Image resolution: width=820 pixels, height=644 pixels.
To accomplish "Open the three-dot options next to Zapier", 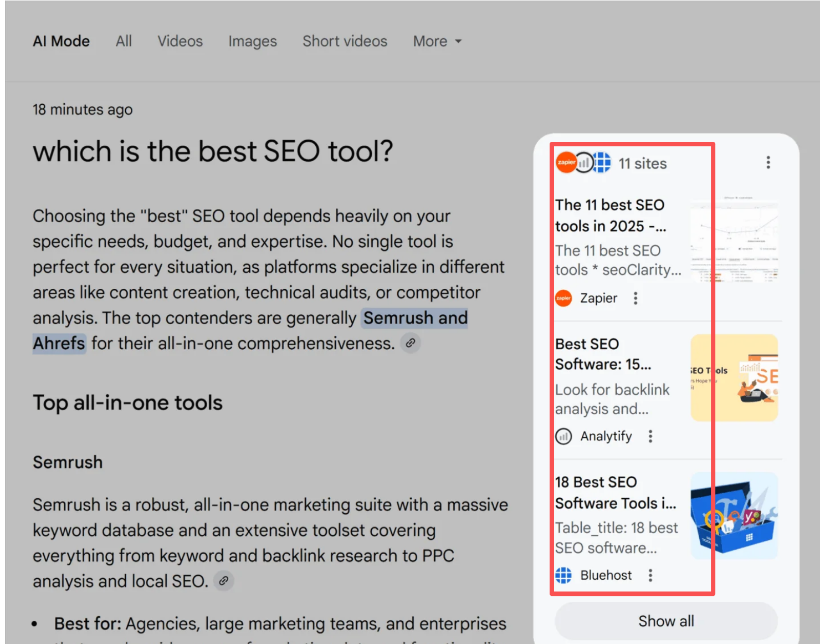I will click(635, 298).
